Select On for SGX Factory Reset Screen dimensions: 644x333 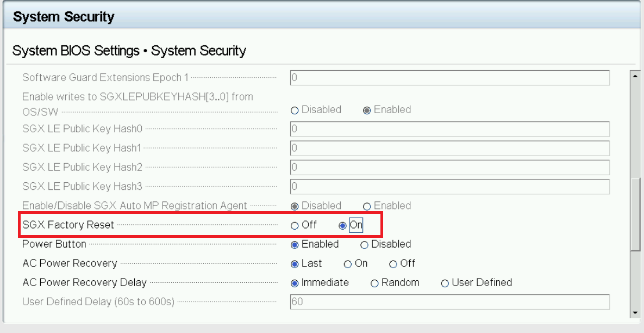[x=342, y=225]
